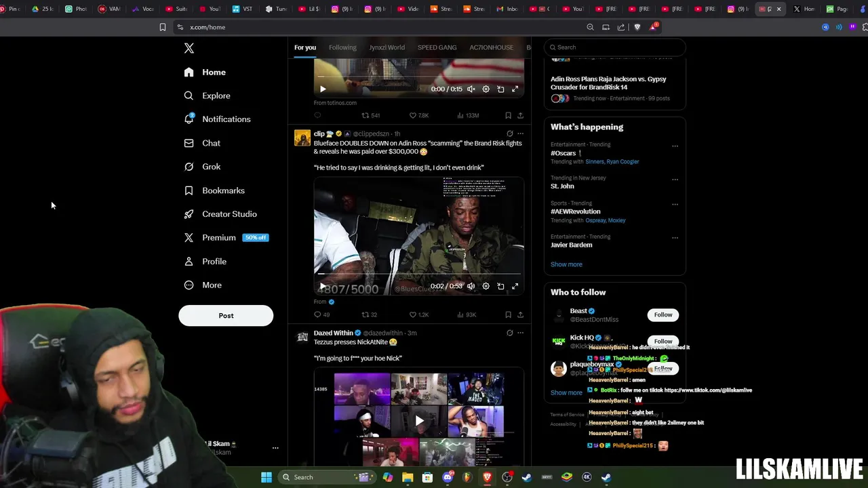
Task: Repost the clippedszn post with 32 reposts
Action: (369, 314)
